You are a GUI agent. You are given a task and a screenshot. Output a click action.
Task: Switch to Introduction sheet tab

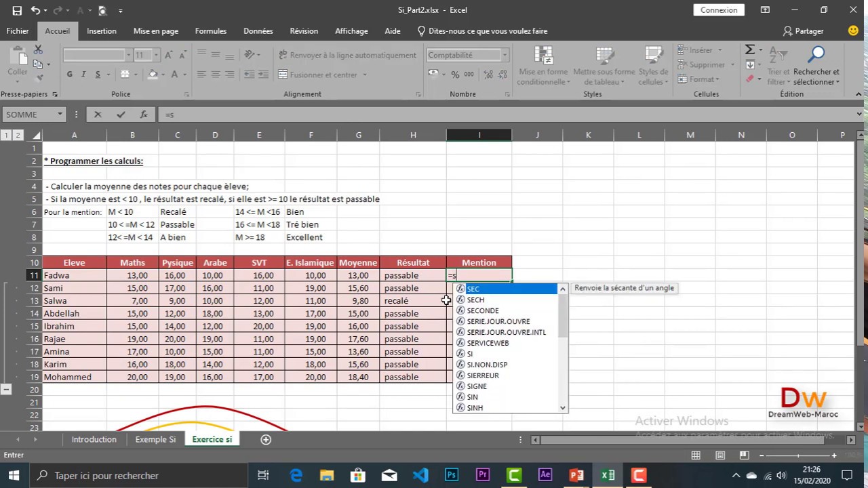pos(94,439)
